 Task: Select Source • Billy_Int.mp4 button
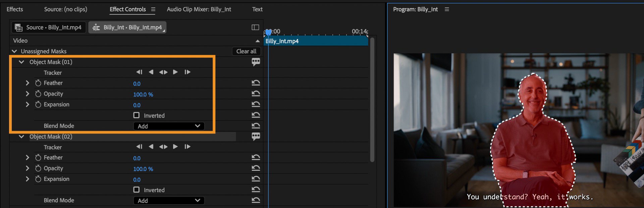49,27
